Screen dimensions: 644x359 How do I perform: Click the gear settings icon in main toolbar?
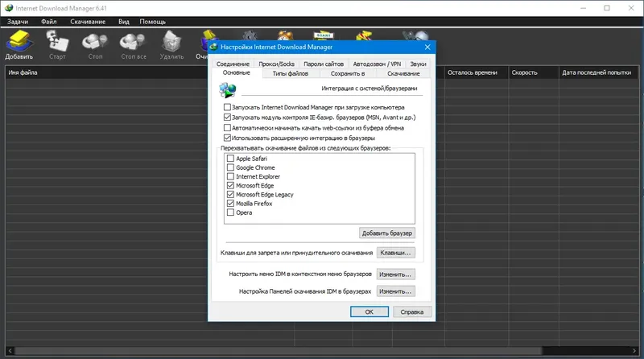(x=250, y=35)
